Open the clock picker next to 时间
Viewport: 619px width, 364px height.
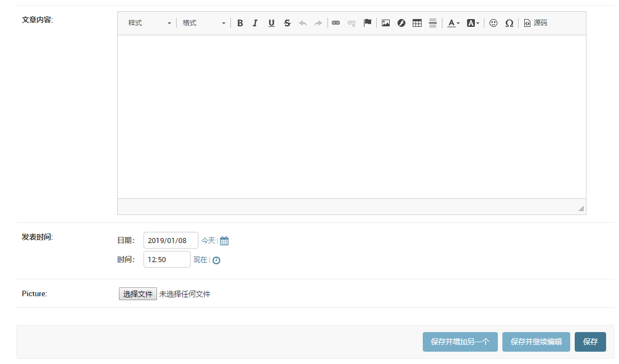tap(216, 259)
